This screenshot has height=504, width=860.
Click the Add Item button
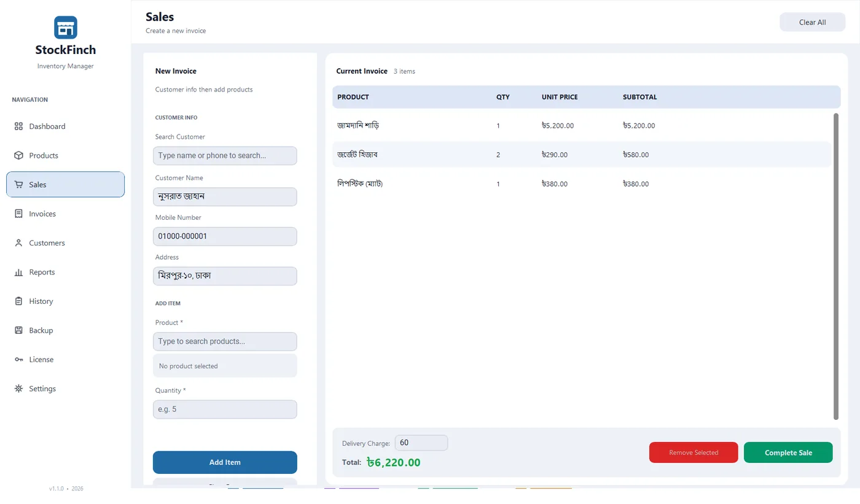(225, 462)
